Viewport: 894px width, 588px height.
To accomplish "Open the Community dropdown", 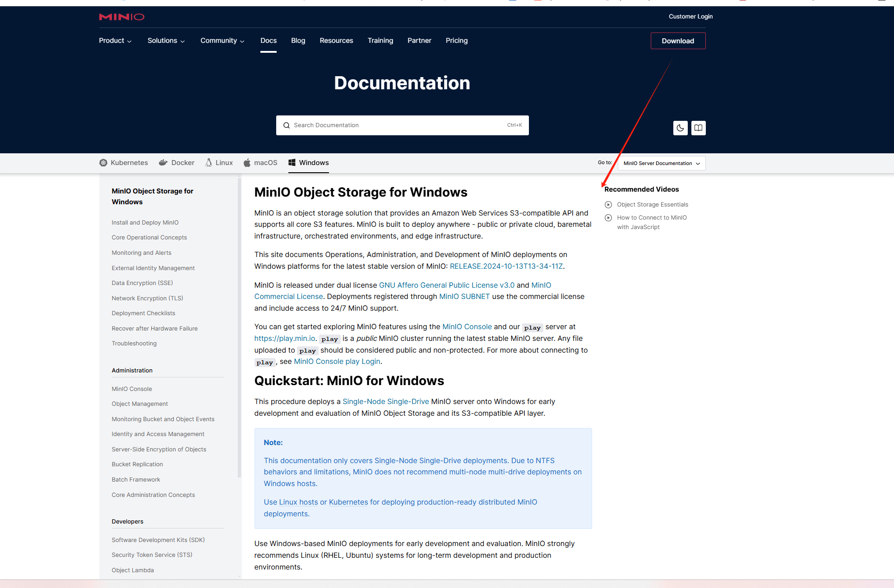I will coord(222,41).
